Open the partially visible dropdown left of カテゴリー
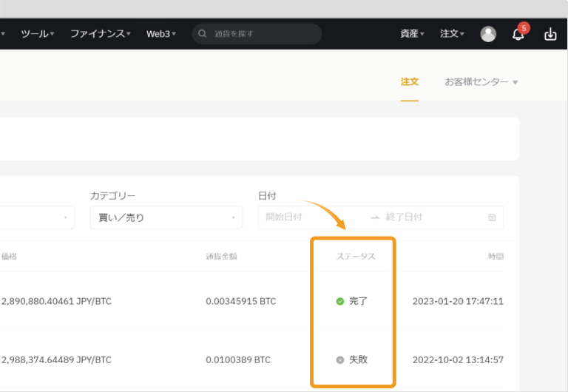 click(x=37, y=217)
